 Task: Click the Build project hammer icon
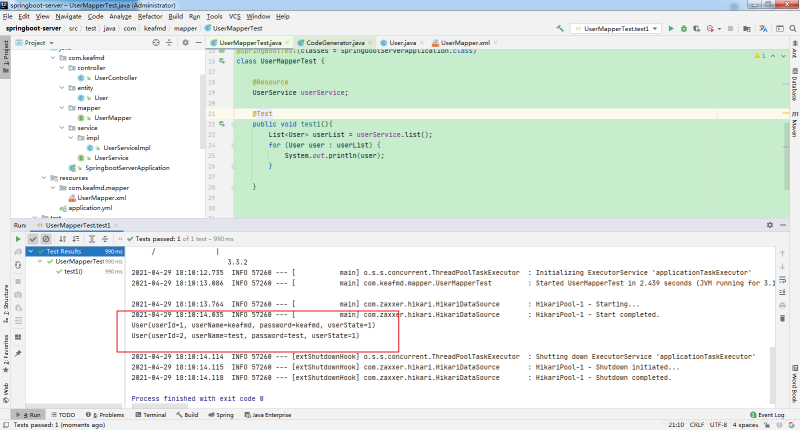click(x=558, y=29)
